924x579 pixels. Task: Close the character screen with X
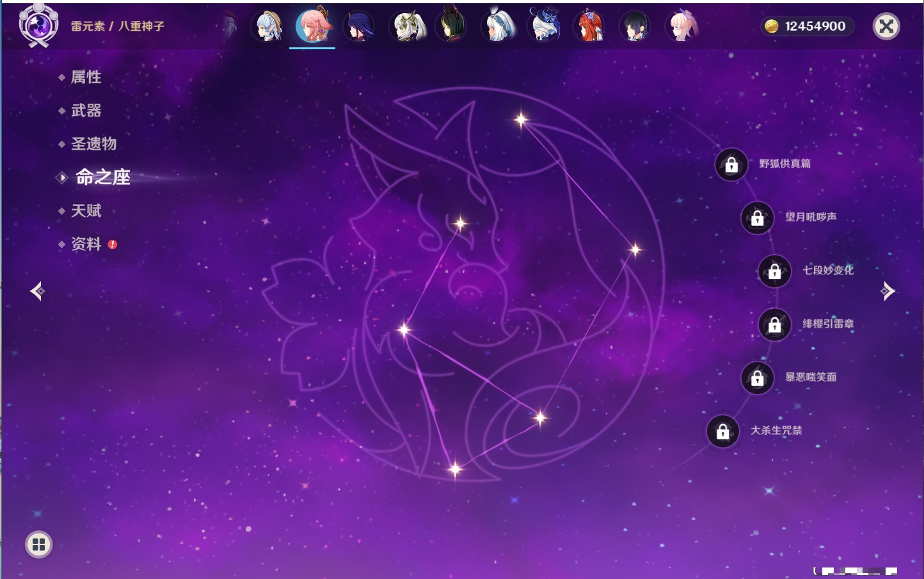pos(886,26)
